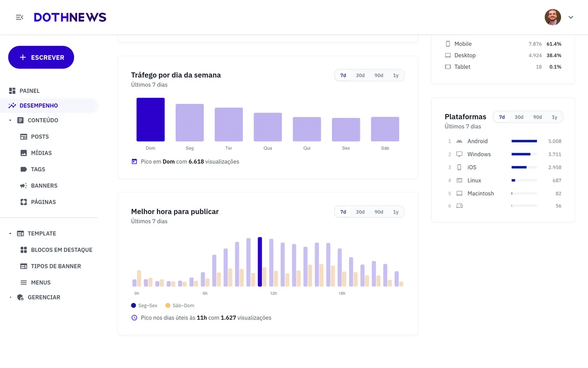Click the Android platform icon
This screenshot has width=588, height=368.
(x=459, y=141)
